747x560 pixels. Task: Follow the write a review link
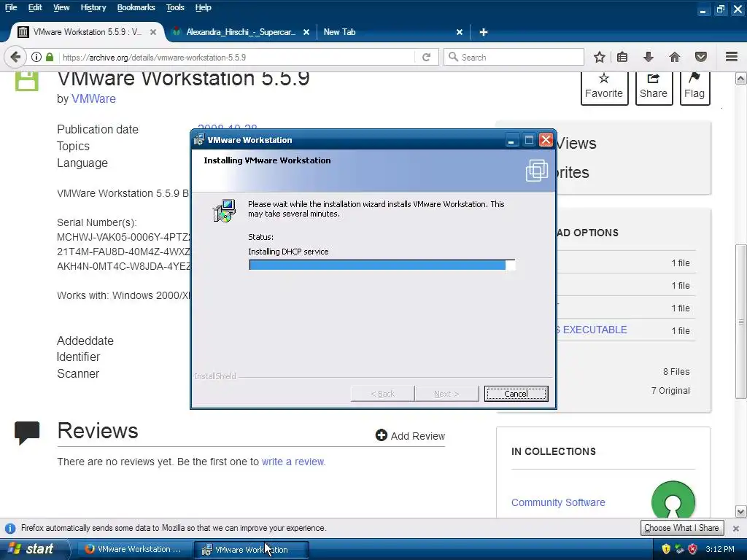293,462
